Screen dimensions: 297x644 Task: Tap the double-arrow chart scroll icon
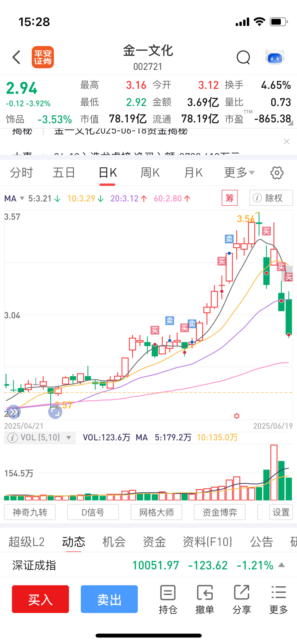pyautogui.click(x=13, y=412)
